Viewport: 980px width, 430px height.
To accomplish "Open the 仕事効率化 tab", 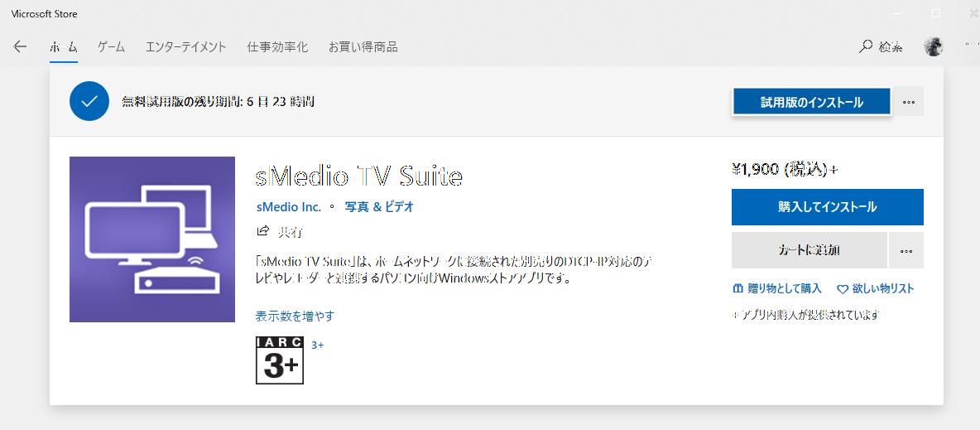I will coord(277,47).
